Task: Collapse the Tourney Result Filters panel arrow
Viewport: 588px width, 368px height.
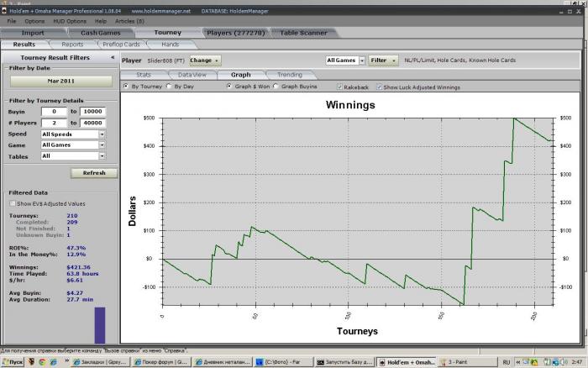Action: tap(113, 57)
